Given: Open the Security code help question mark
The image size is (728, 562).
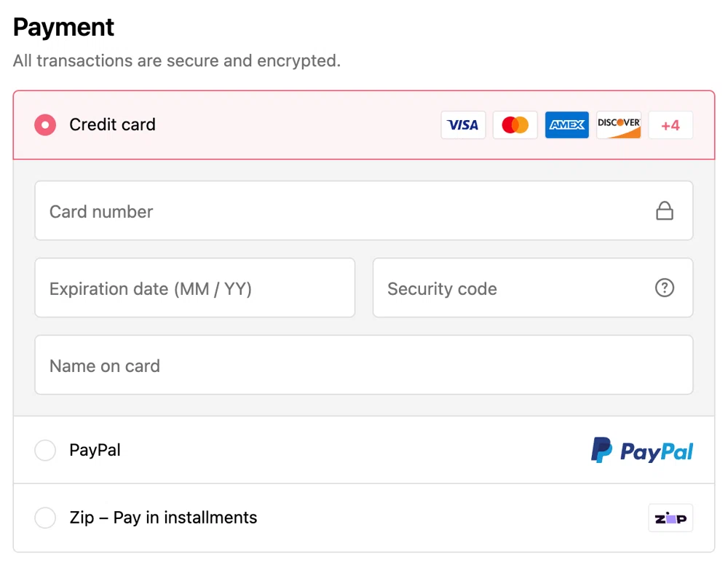Looking at the screenshot, I should [665, 288].
